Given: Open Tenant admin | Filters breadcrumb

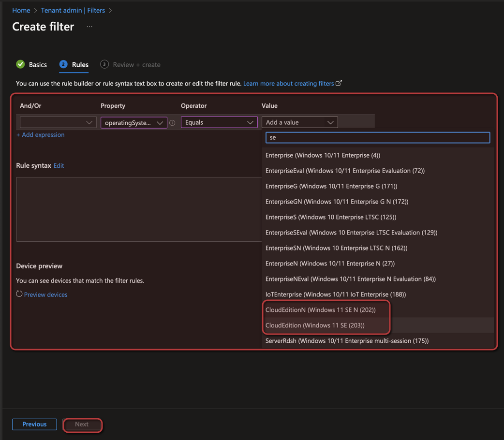Looking at the screenshot, I should click(x=73, y=10).
